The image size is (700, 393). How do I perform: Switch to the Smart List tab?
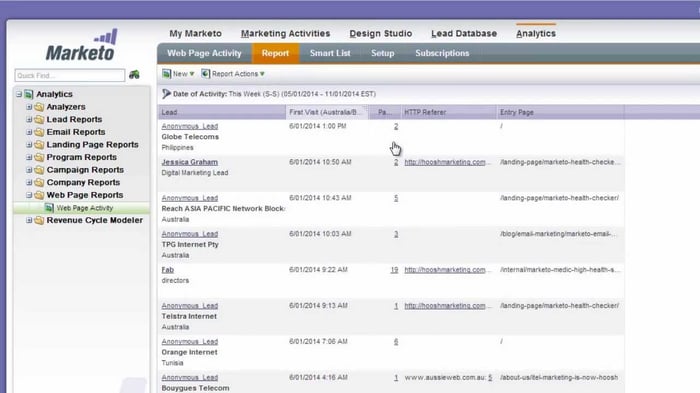click(330, 53)
